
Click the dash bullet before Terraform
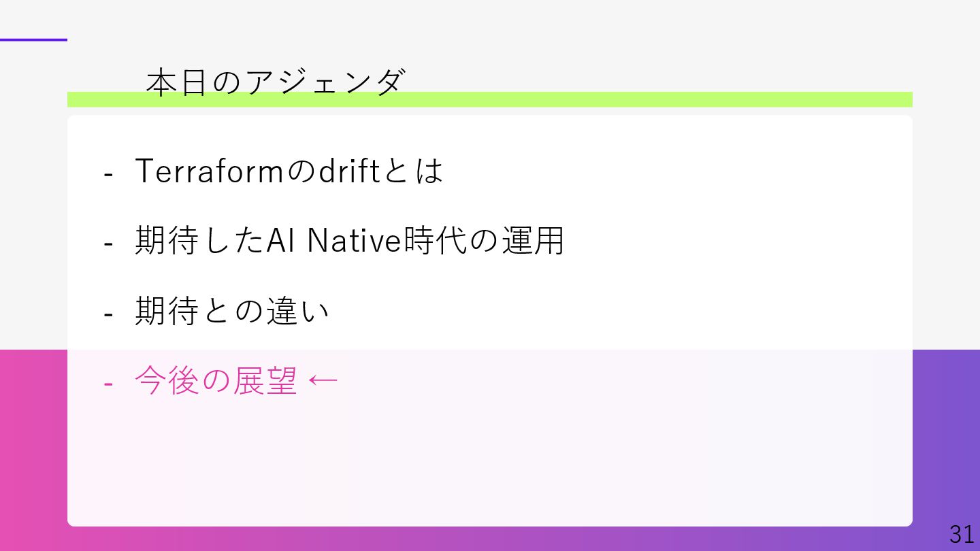click(x=108, y=173)
